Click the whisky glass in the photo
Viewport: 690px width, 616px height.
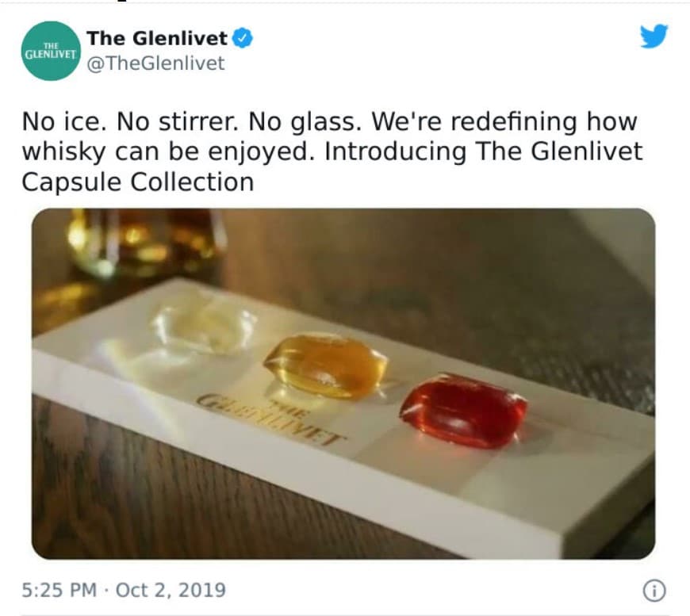(x=145, y=244)
